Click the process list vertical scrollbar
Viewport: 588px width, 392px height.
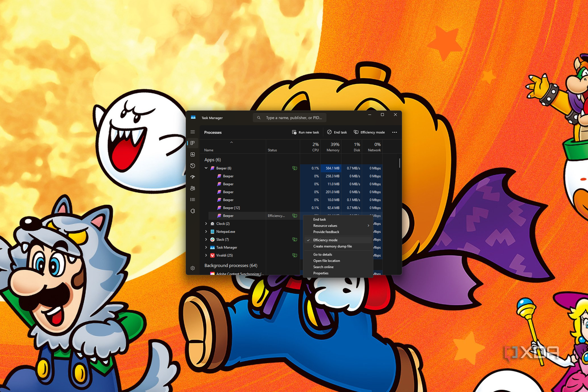pos(399,163)
